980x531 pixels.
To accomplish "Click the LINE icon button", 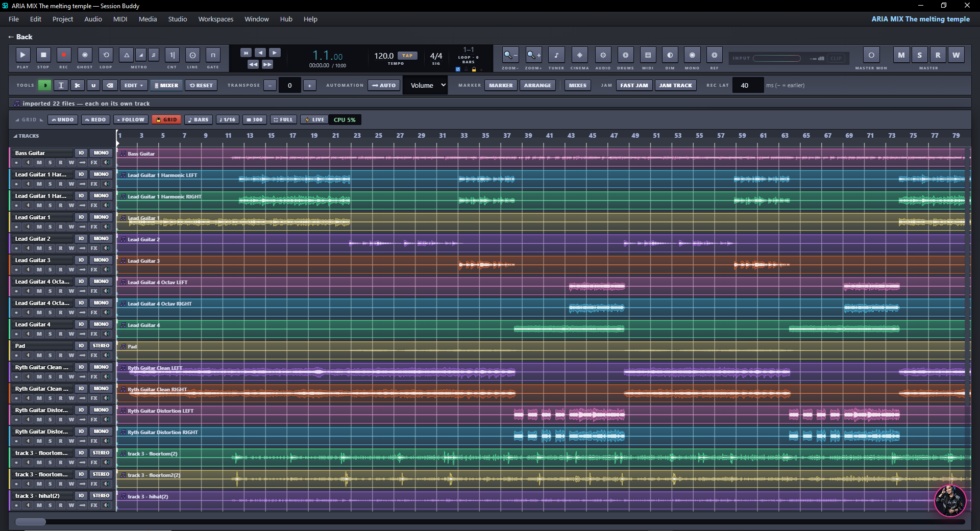I will click(x=192, y=55).
